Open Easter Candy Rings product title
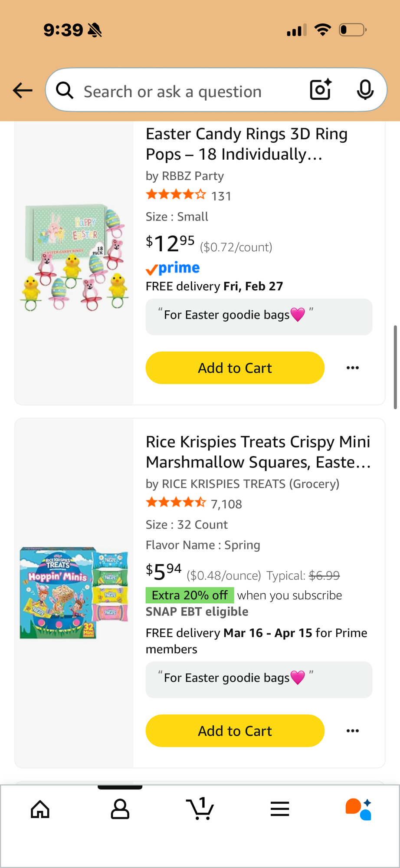Image resolution: width=400 pixels, height=868 pixels. (246, 144)
